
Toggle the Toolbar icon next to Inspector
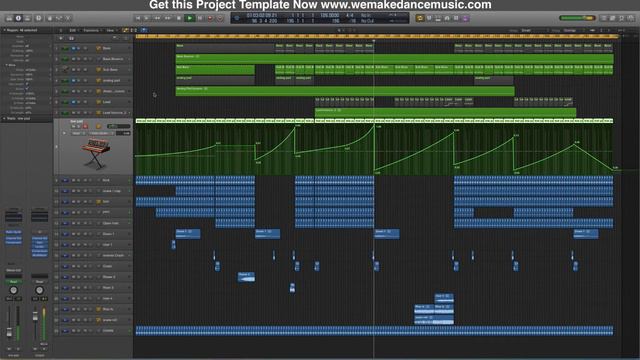[27, 18]
